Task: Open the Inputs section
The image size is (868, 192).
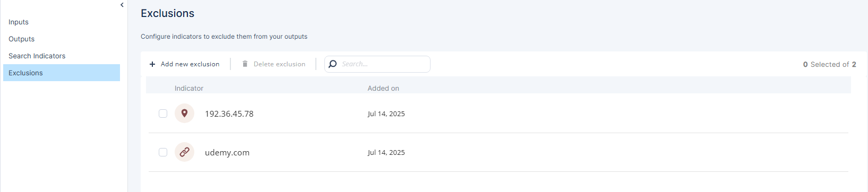Action: tap(19, 22)
